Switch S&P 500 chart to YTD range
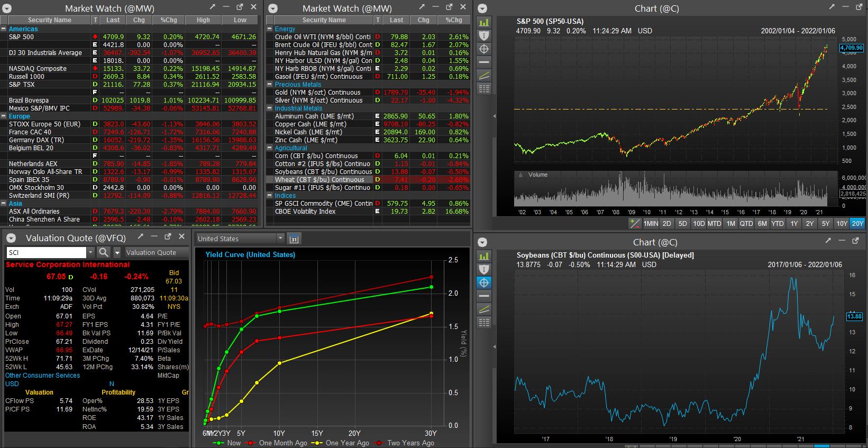Viewport: 868px width, 448px height. pos(778,224)
